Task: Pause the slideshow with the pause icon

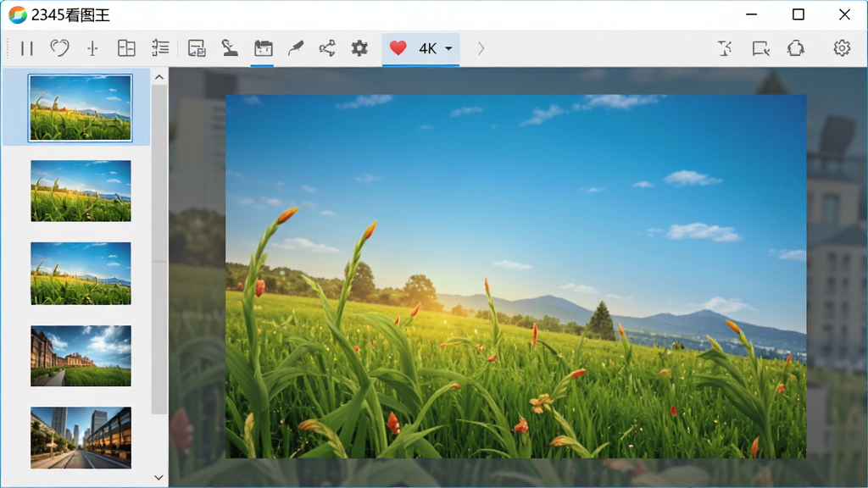Action: [x=27, y=48]
